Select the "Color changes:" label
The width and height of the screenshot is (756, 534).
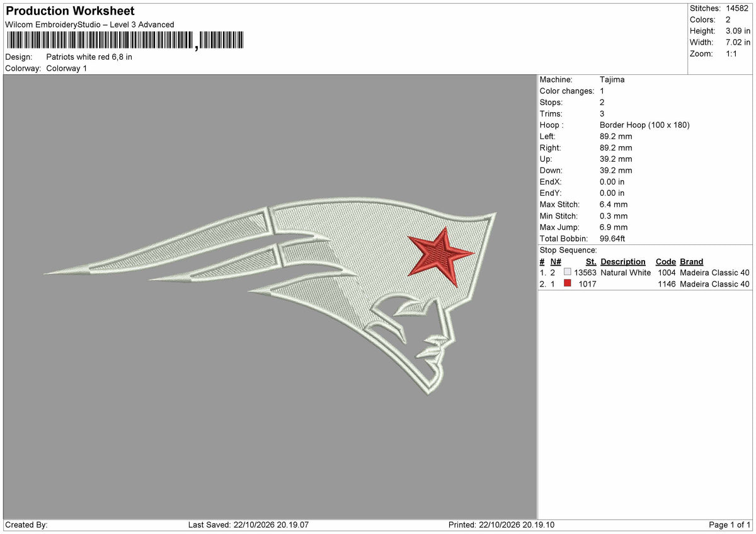tap(567, 91)
